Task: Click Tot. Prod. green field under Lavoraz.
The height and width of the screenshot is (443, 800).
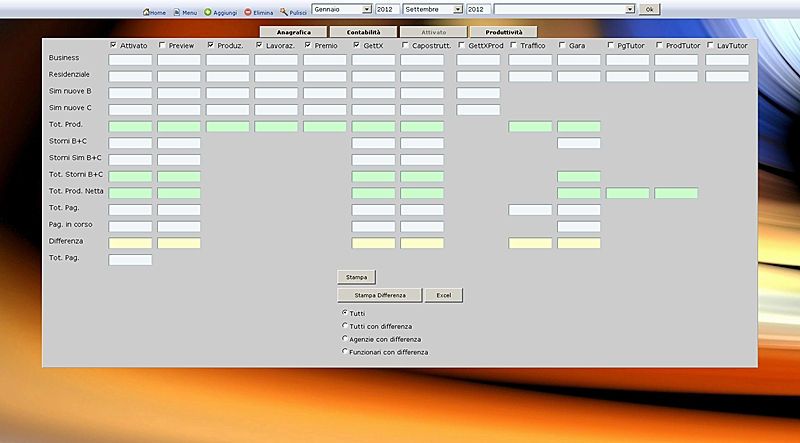Action: pos(276,127)
